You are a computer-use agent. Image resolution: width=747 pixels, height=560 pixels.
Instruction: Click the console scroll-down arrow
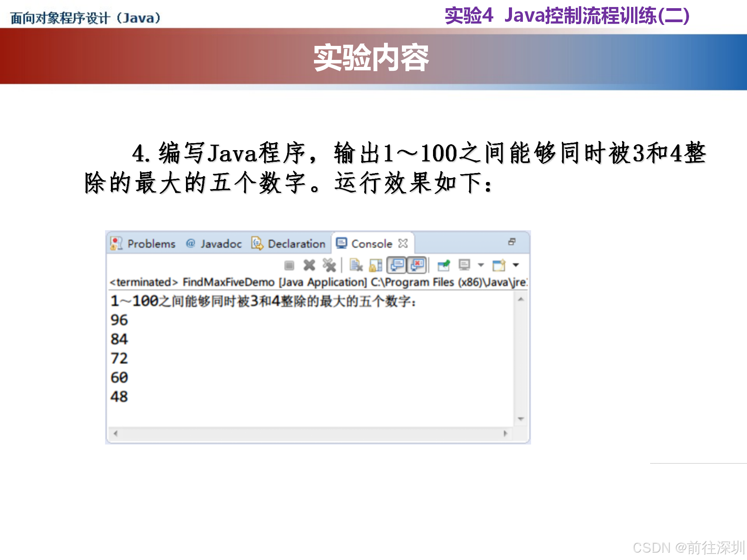coord(521,419)
